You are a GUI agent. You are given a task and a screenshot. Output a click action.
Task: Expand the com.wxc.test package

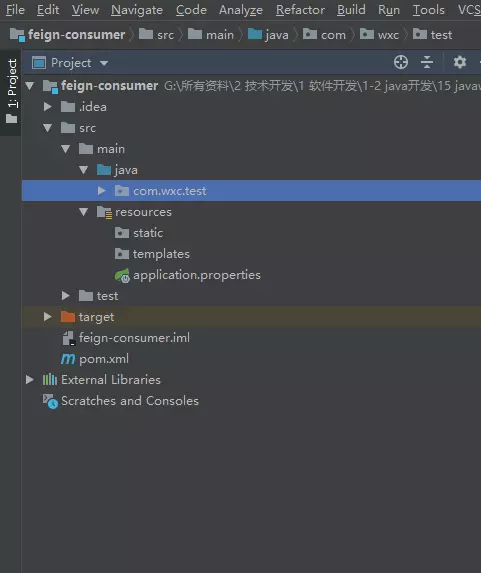[x=102, y=191]
